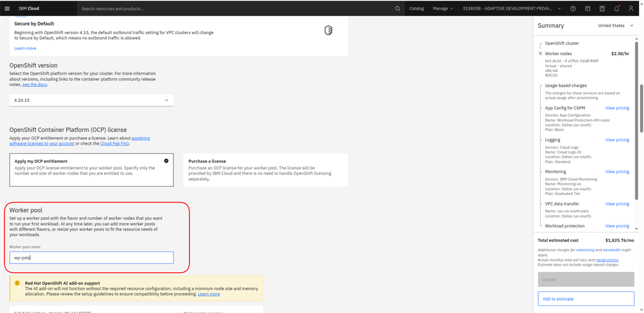
Task: Open the notifications bell
Action: [617, 9]
